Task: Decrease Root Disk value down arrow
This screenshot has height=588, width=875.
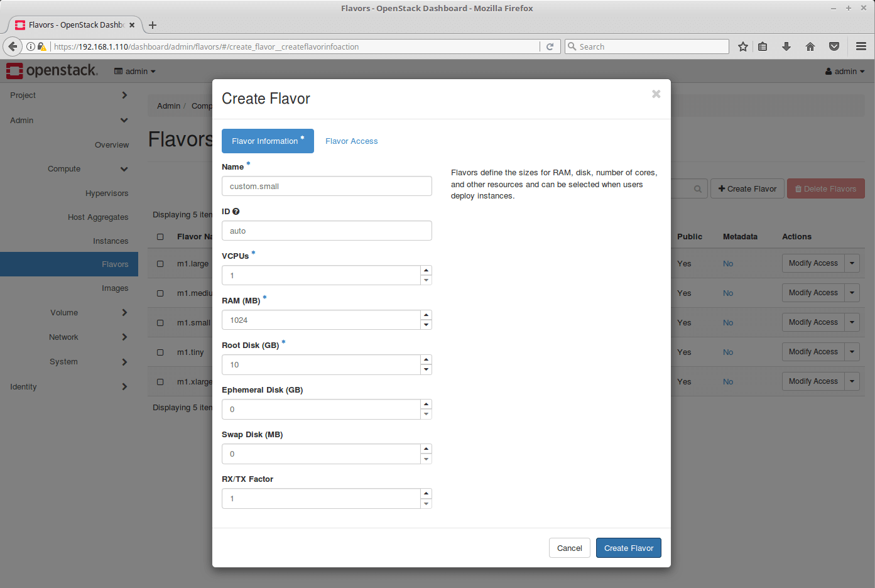Action: point(426,369)
